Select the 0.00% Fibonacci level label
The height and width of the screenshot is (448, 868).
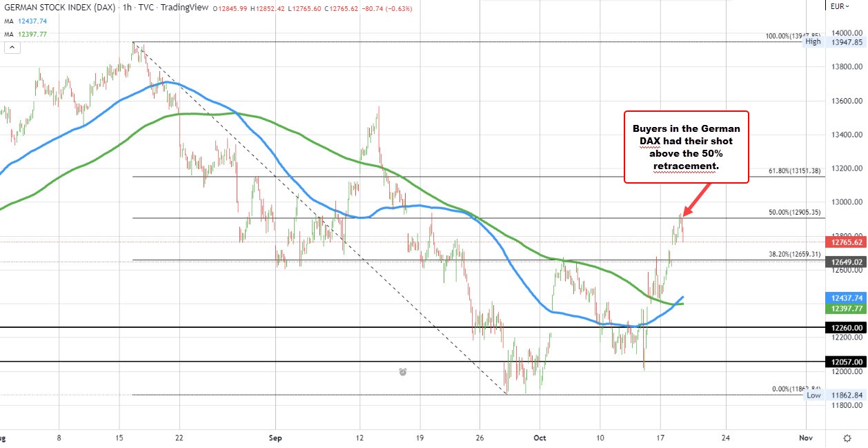click(796, 389)
